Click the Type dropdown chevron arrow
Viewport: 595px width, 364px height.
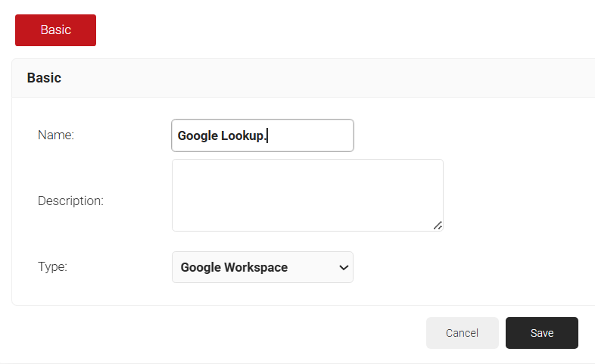pyautogui.click(x=343, y=267)
